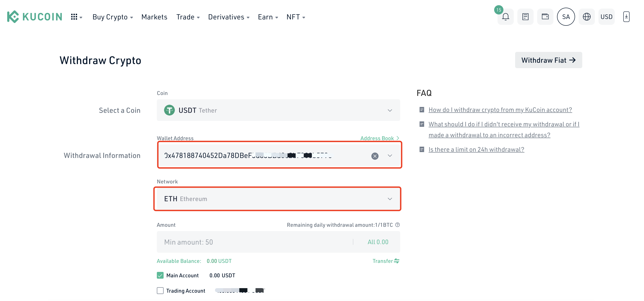Click the FAQ icon beside 24h withdrawal limit
The height and width of the screenshot is (301, 644).
[422, 150]
